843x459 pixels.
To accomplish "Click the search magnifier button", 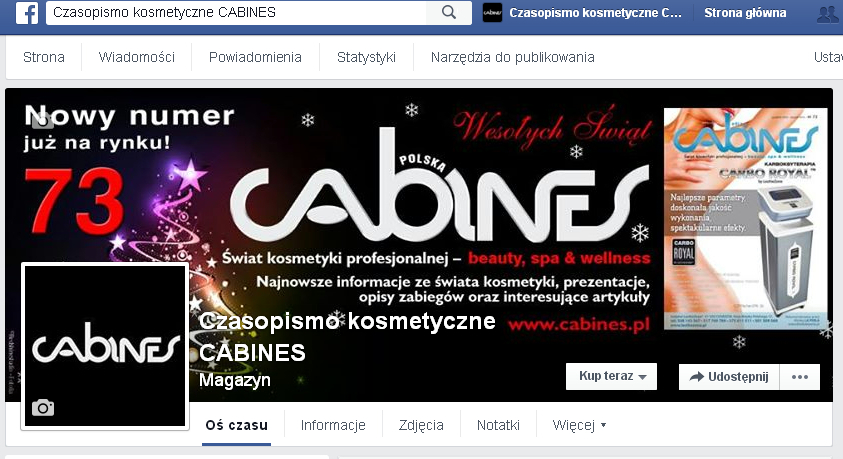I will [449, 12].
